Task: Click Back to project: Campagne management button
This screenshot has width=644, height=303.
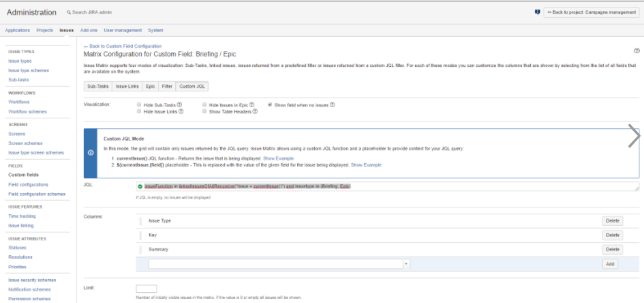Action: coord(592,12)
